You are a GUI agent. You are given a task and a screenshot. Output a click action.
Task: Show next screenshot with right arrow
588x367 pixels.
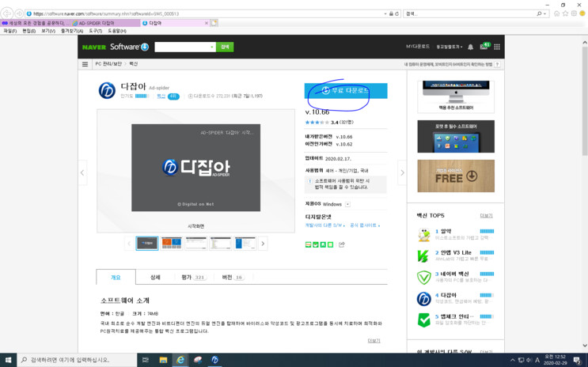pos(402,172)
